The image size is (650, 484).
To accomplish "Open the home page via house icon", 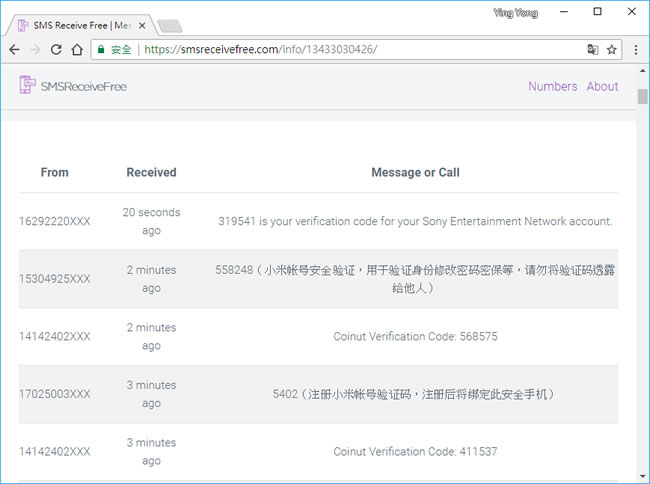I will click(x=77, y=50).
